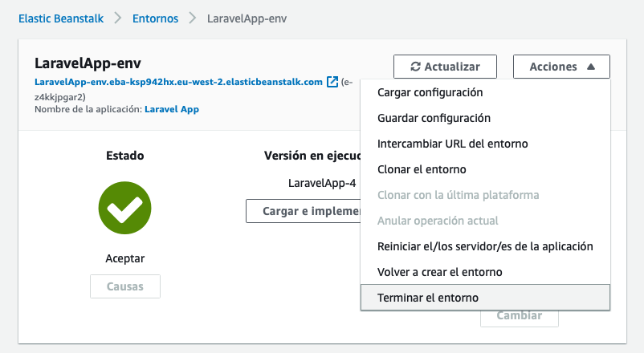Open the Laravel App application link
Viewport: 644px width, 353px height.
point(172,109)
